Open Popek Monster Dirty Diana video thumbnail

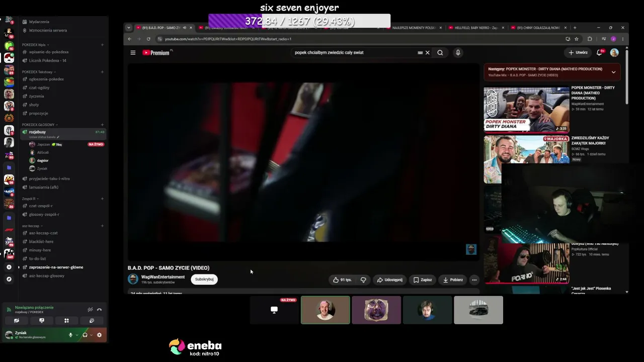coord(526,110)
